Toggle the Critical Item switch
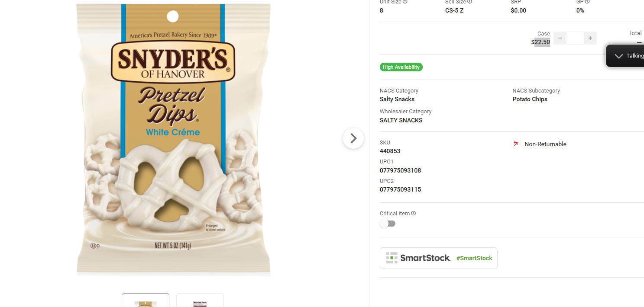This screenshot has height=307, width=644. (x=388, y=224)
